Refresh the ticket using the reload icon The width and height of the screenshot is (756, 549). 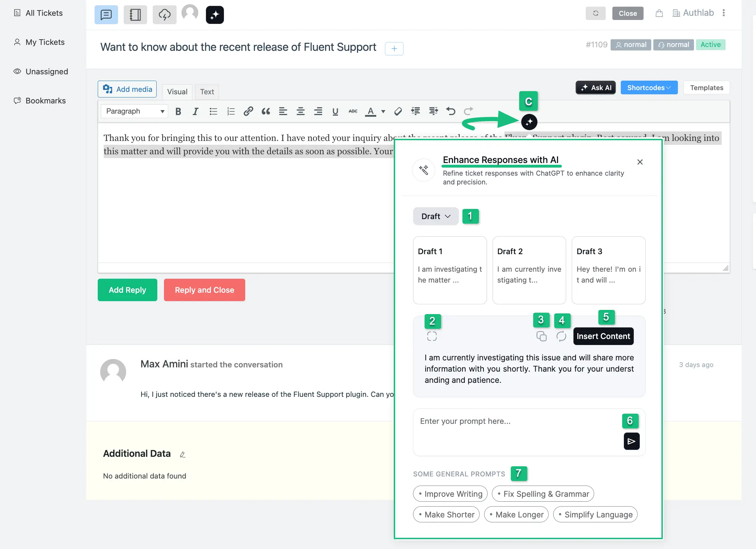596,13
